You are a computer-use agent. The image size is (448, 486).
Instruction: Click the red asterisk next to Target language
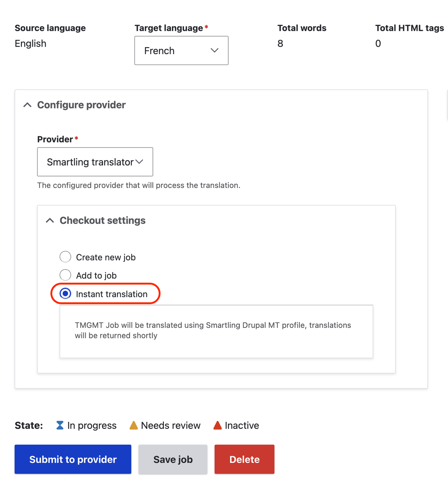tap(206, 27)
